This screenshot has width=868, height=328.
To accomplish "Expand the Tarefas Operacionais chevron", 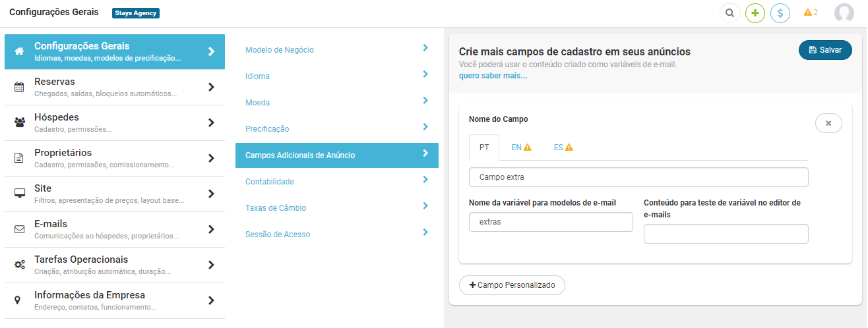I will (x=211, y=265).
